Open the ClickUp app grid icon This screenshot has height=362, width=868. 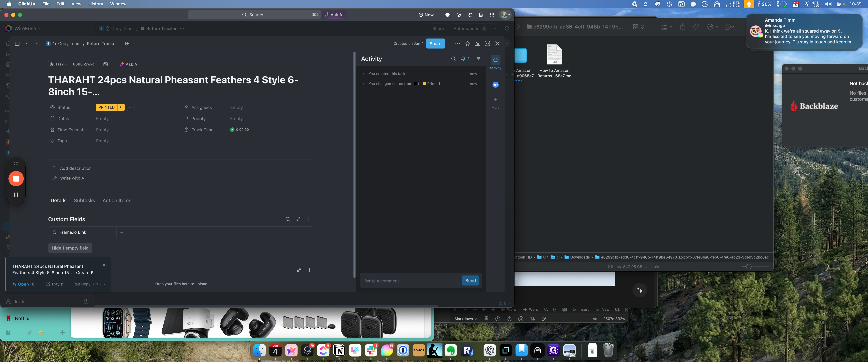coord(492,15)
